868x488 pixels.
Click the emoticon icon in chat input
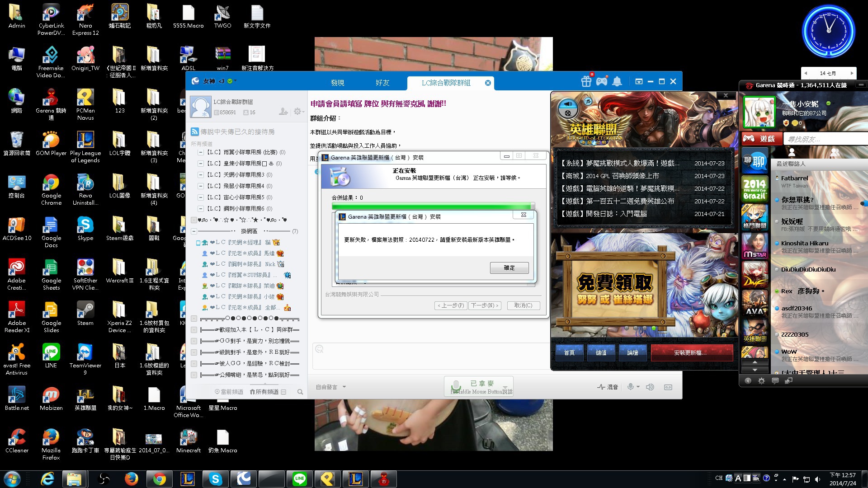point(319,349)
